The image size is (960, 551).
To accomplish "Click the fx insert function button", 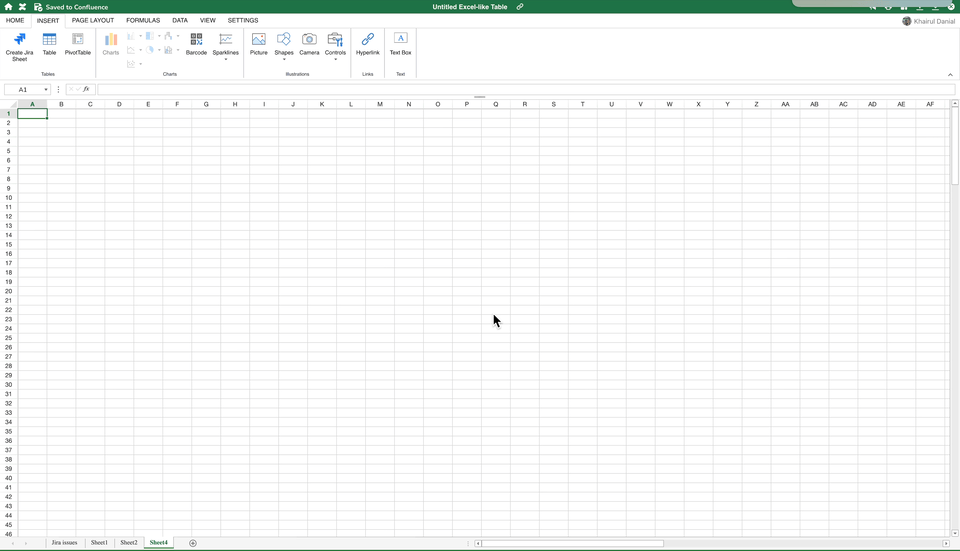I will [x=87, y=90].
